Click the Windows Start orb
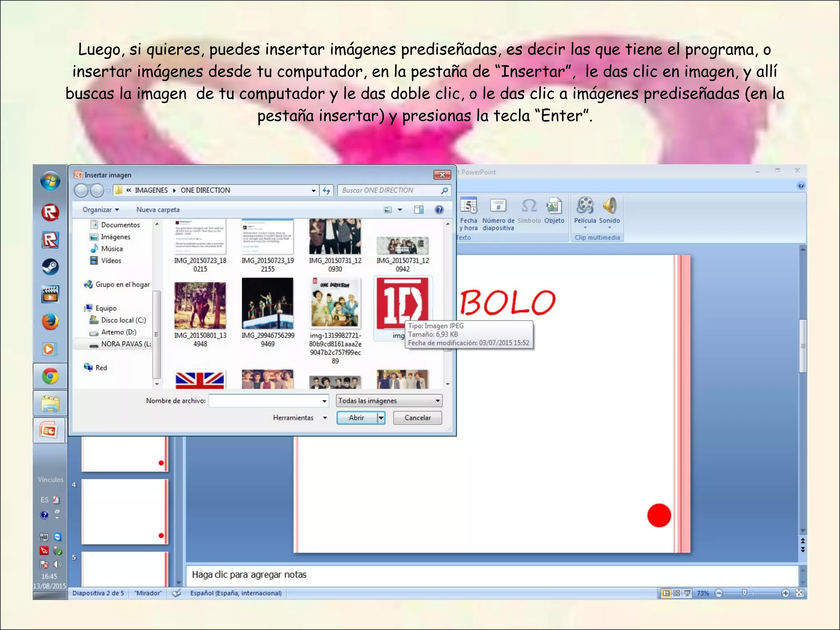The width and height of the screenshot is (840, 630). pyautogui.click(x=50, y=181)
